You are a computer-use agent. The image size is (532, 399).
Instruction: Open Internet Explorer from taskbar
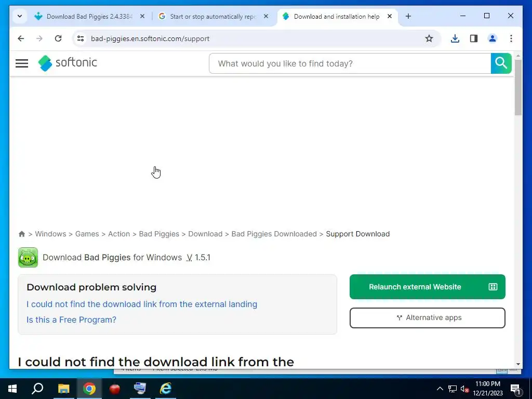tap(166, 389)
